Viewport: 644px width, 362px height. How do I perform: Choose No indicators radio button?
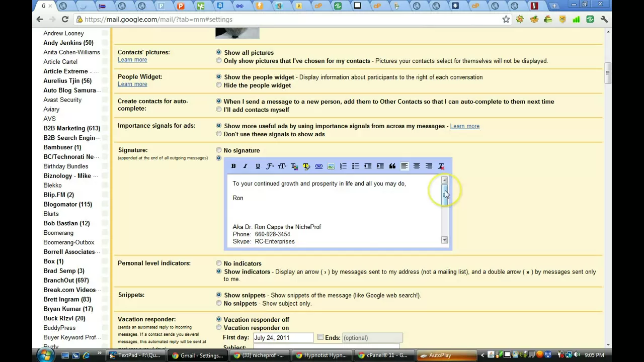pos(218,263)
